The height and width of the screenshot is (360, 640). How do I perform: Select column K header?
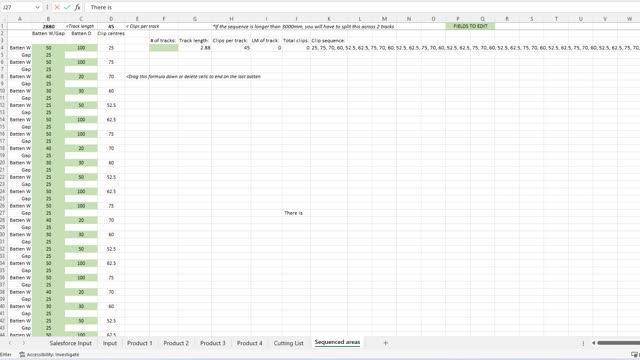(329, 19)
